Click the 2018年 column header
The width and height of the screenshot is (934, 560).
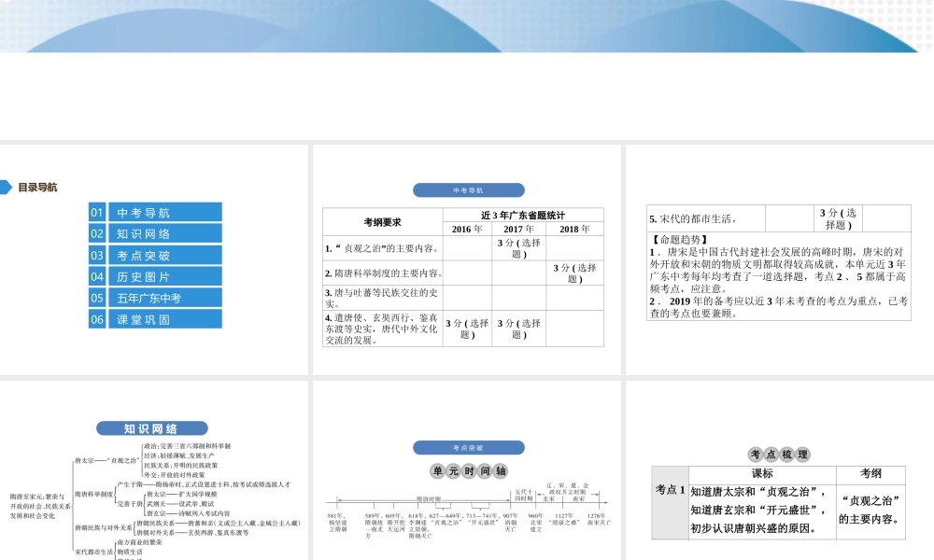click(574, 229)
